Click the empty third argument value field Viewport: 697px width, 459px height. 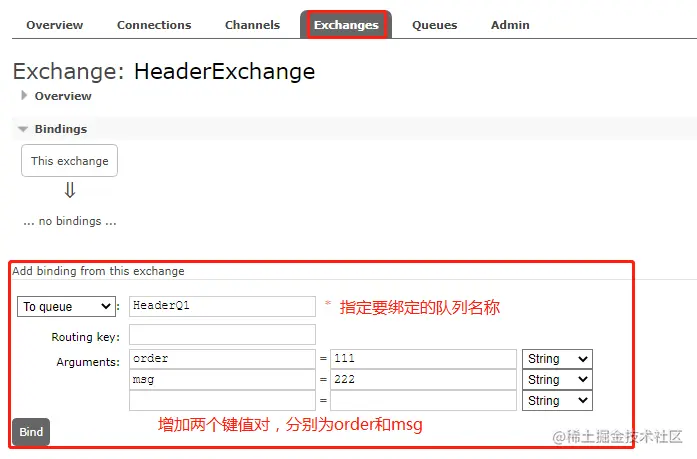pos(423,400)
